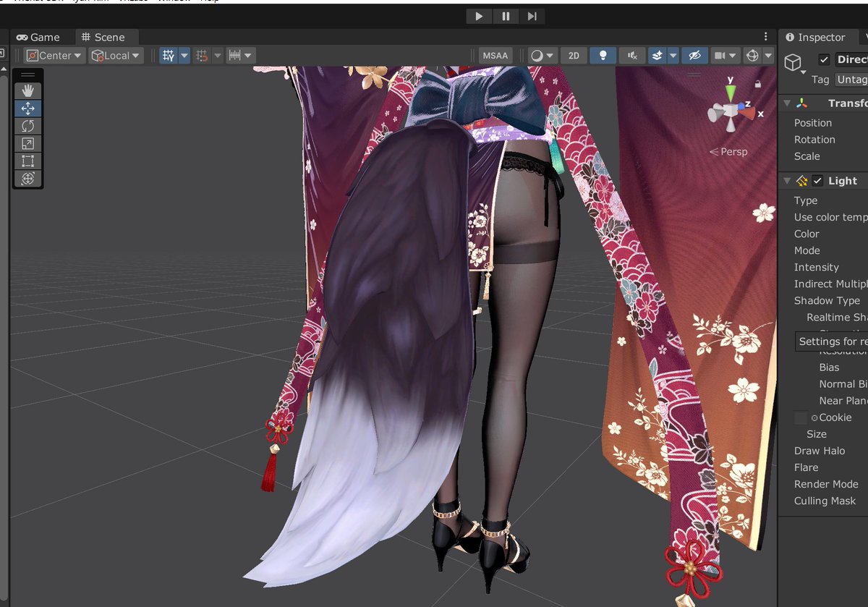Open the Local handle rotation dropdown
The width and height of the screenshot is (868, 607).
click(116, 56)
